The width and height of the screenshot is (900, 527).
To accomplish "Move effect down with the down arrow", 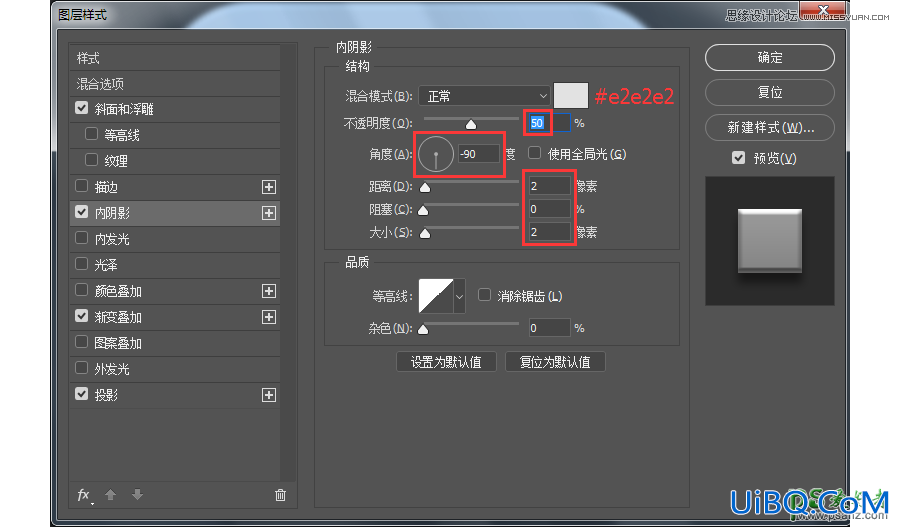I will (137, 494).
